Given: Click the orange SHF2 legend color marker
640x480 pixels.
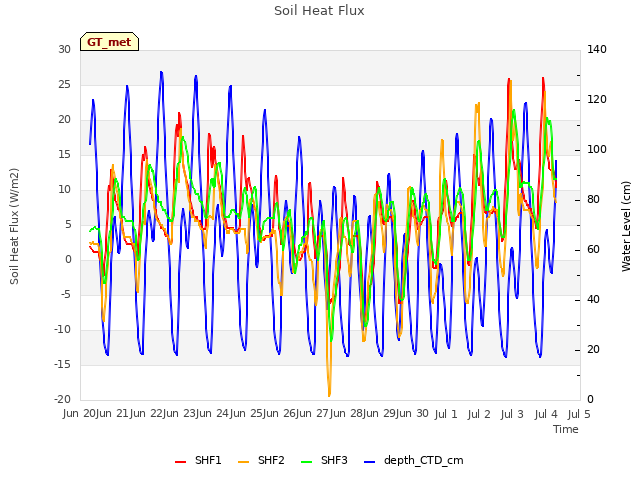Looking at the screenshot, I should click(243, 462).
